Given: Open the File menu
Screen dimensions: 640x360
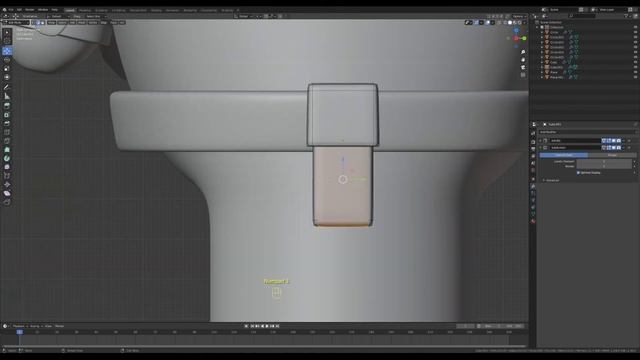Looking at the screenshot, I should point(11,10).
